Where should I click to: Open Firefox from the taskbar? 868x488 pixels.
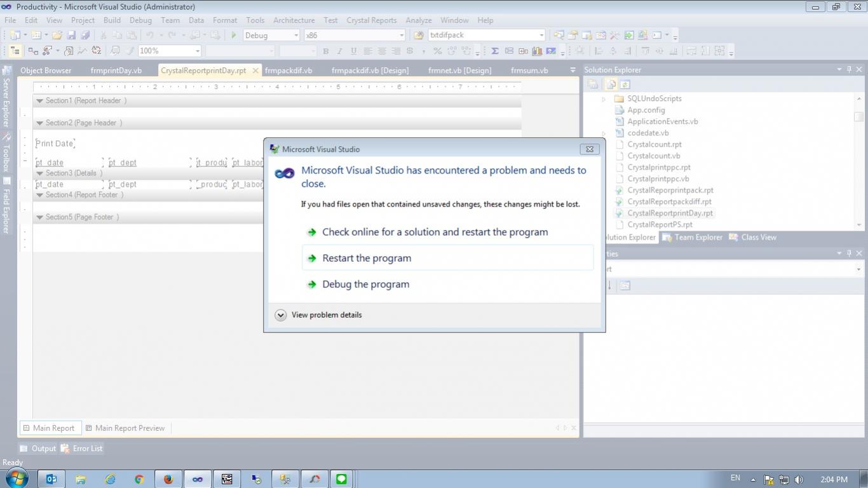tap(168, 479)
